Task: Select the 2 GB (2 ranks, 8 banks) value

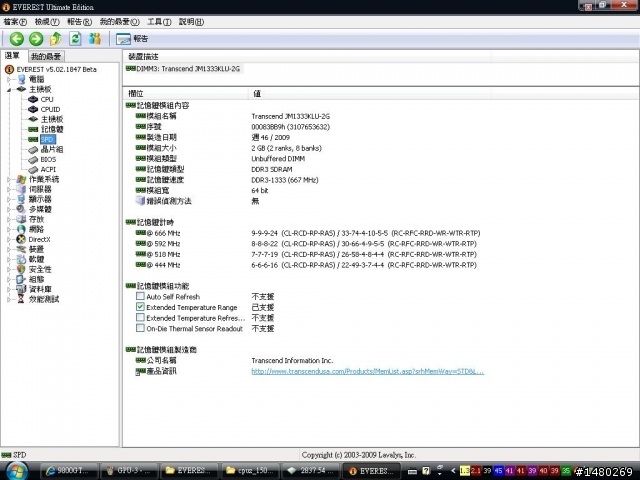Action: 287,148
